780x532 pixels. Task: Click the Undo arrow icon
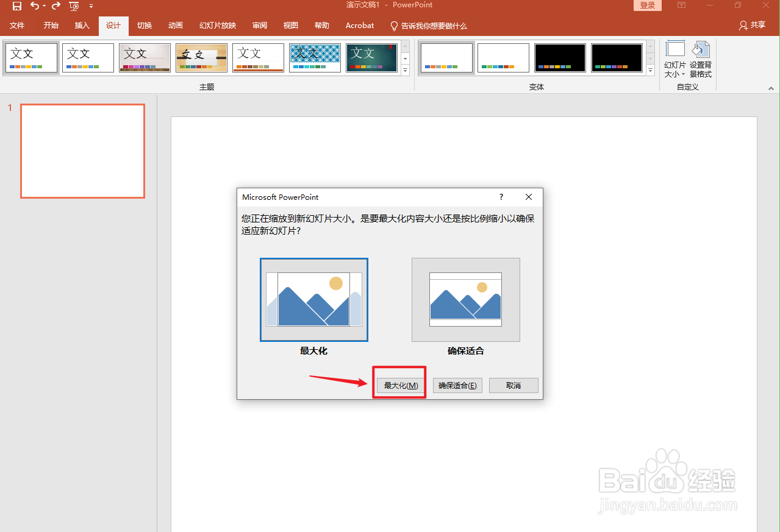35,6
